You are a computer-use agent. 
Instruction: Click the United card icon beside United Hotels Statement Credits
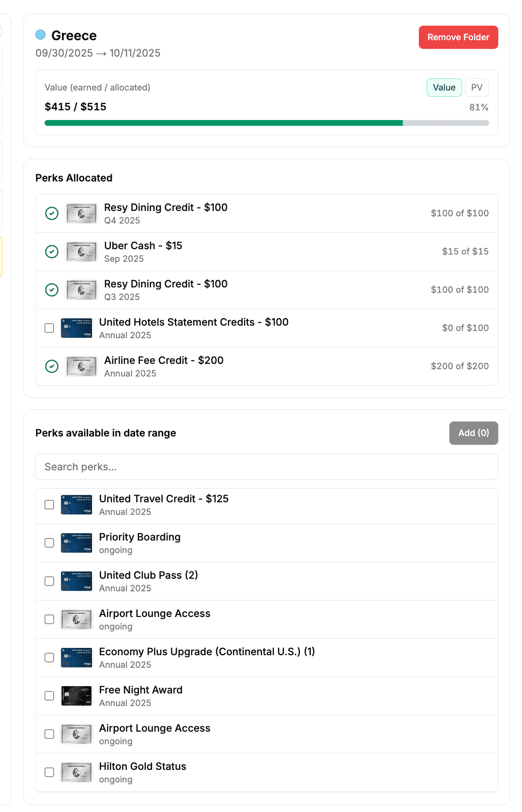point(76,328)
